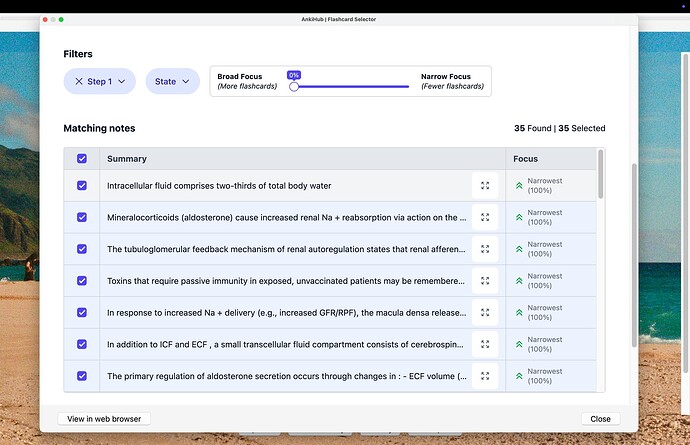Open the State filter dropdown
Viewport: 690px width, 445px height.
(172, 81)
